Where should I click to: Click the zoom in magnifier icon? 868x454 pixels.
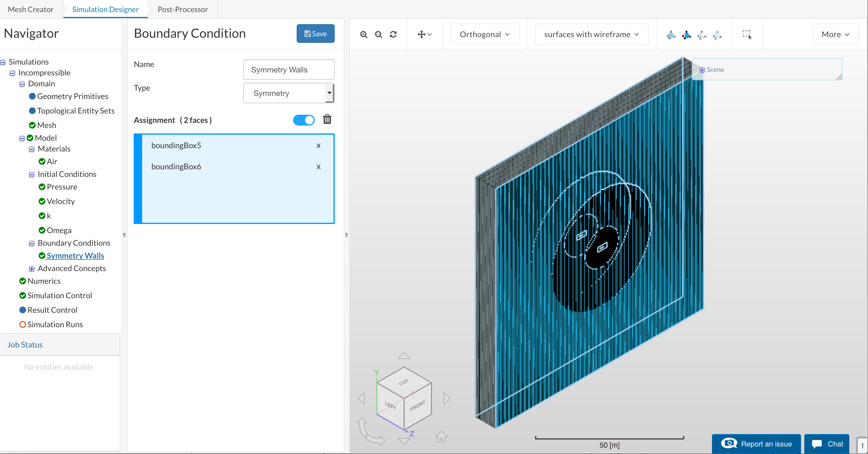pyautogui.click(x=364, y=34)
